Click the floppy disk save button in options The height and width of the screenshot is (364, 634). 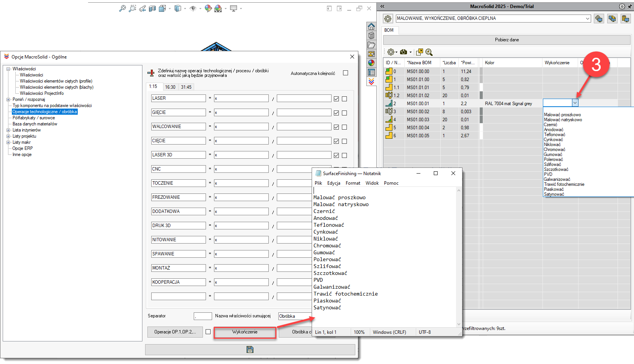point(250,349)
